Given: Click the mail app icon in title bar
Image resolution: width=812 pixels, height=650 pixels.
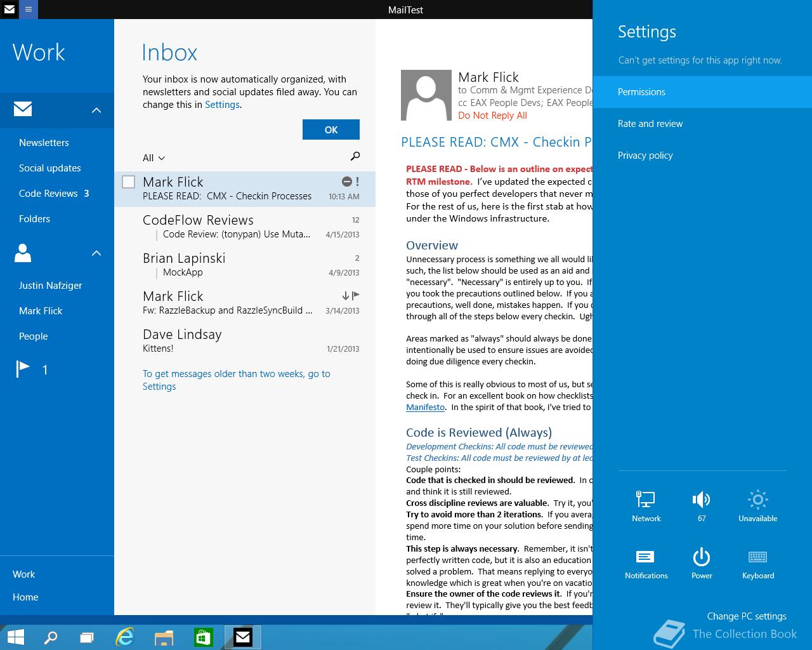Looking at the screenshot, I should (10, 10).
